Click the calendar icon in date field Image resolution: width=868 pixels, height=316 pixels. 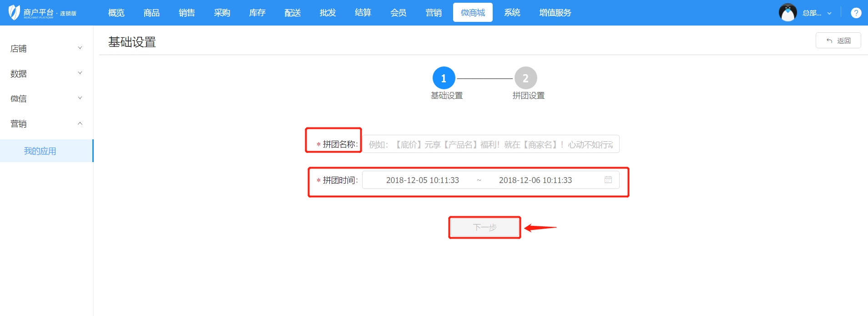click(608, 180)
